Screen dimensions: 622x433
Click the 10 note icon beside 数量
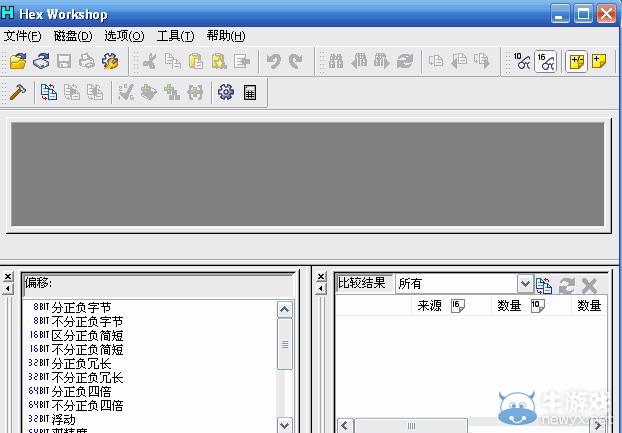point(538,306)
